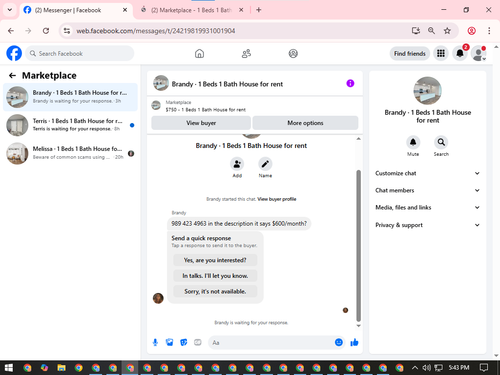Click the Search Facebook field

80,54
